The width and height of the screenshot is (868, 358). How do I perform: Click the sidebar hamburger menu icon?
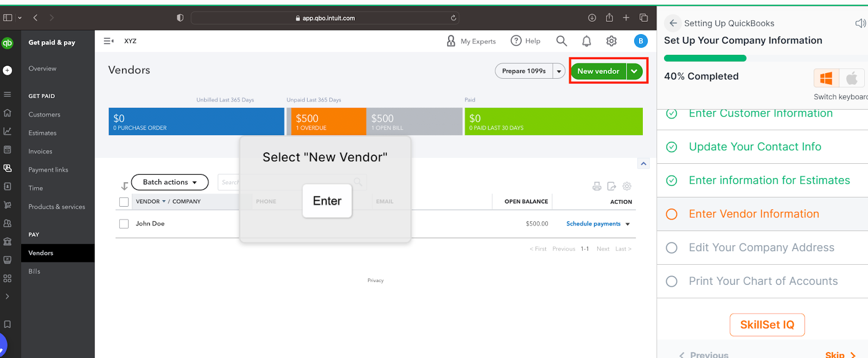click(x=8, y=94)
